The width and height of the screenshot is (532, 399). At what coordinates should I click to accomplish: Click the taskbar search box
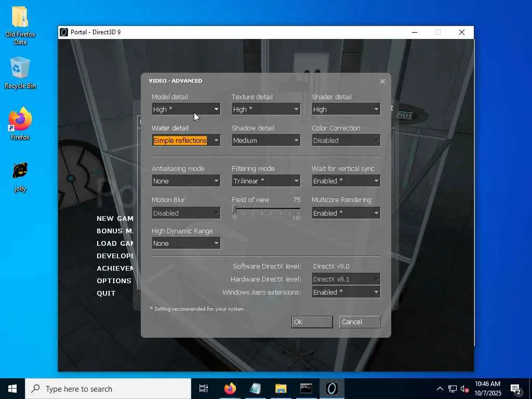(x=108, y=389)
